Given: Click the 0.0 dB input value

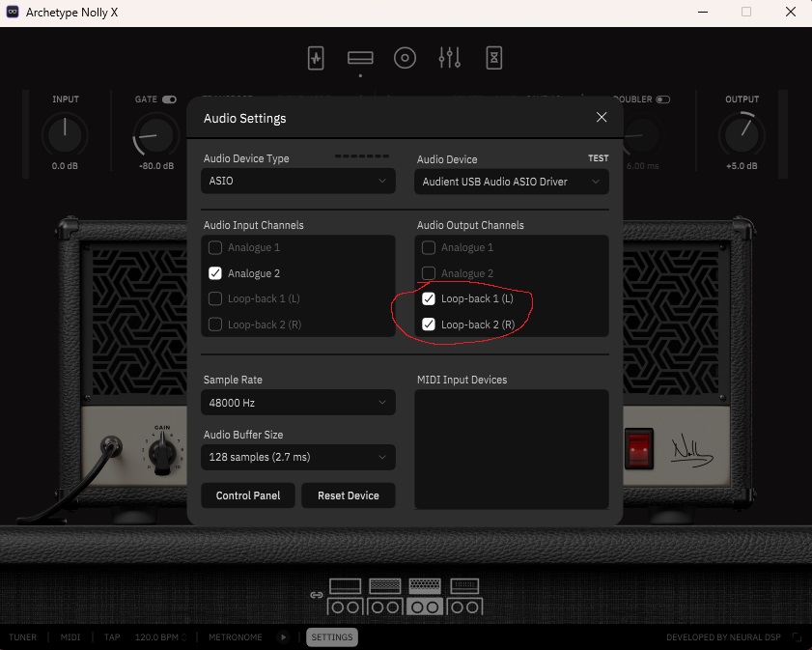Looking at the screenshot, I should 65,166.
